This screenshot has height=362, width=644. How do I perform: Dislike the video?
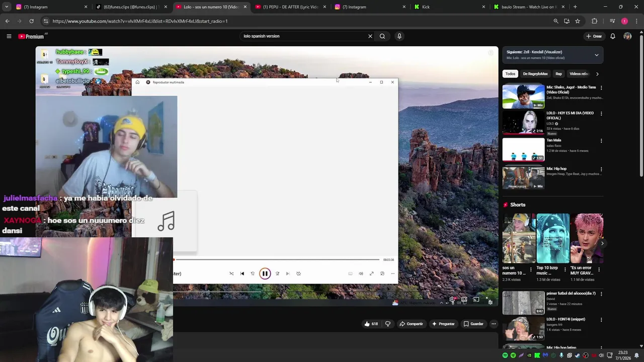(388, 324)
